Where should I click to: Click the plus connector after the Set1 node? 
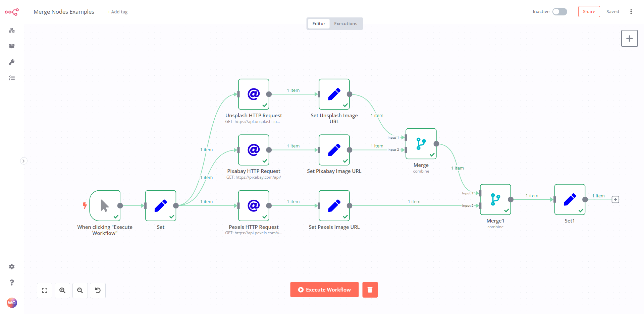pyautogui.click(x=615, y=199)
